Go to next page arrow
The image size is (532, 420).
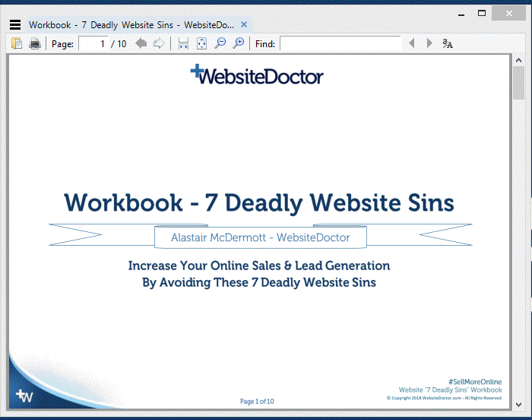tap(158, 43)
